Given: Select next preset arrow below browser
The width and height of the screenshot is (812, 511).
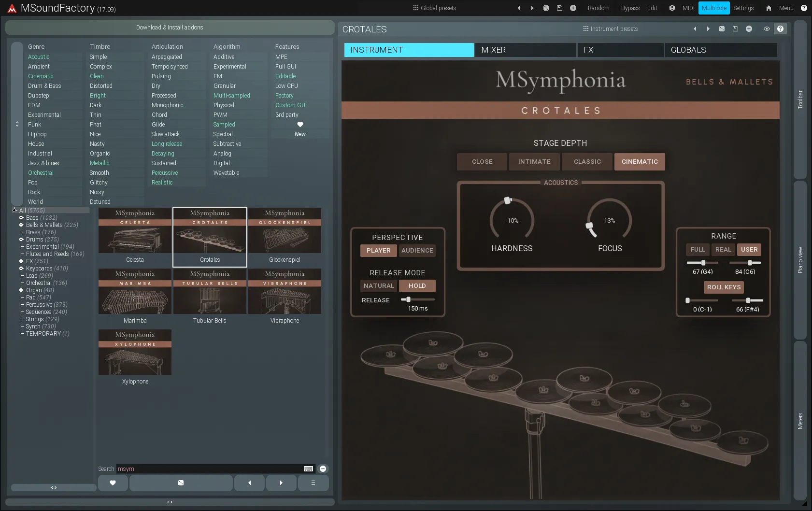Looking at the screenshot, I should coord(281,483).
